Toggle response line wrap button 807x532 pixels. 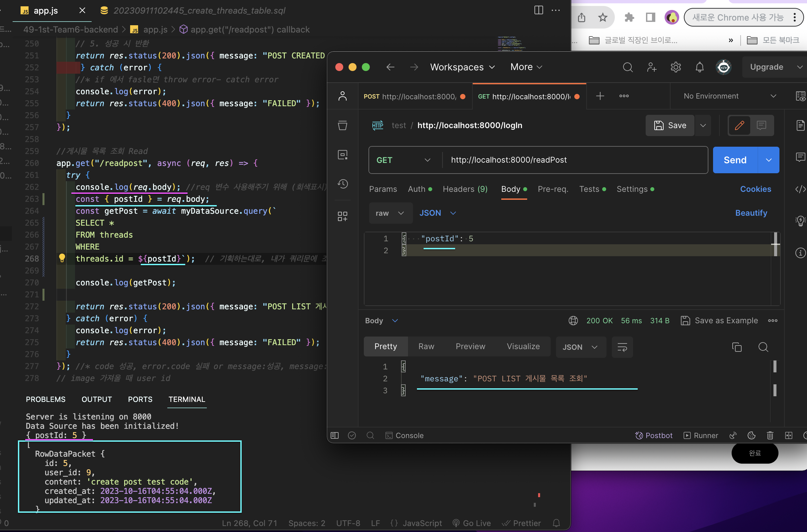coord(622,347)
